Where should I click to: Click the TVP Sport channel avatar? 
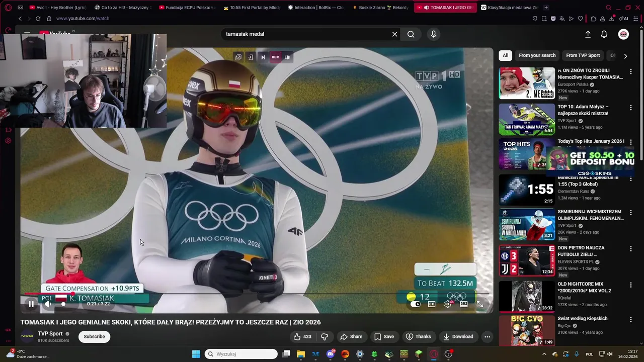(x=27, y=336)
